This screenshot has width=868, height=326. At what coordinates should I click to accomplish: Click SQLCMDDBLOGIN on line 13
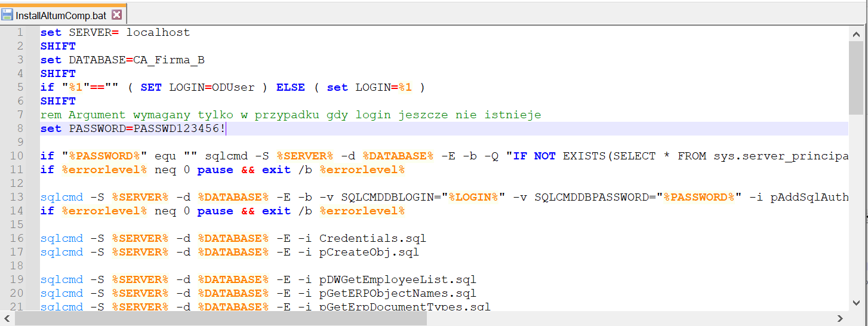pyautogui.click(x=387, y=197)
